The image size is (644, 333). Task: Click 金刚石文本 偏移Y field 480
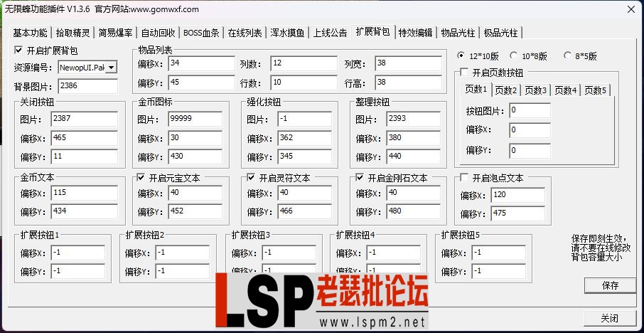(x=414, y=211)
